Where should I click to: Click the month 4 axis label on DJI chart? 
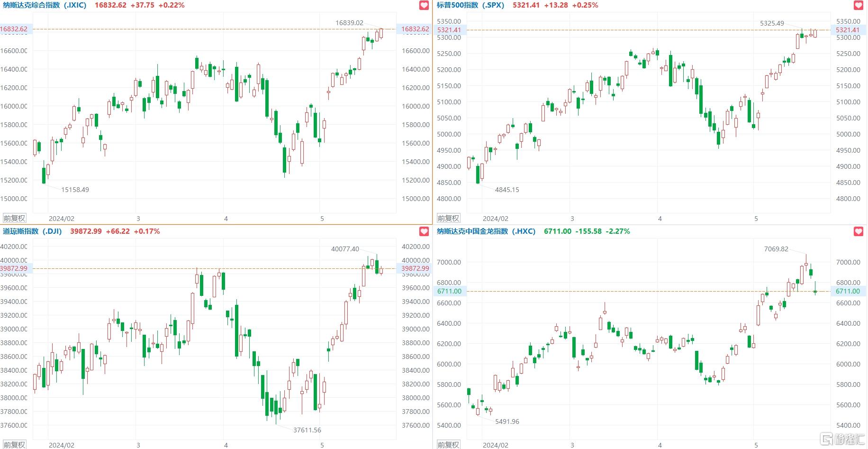226,445
